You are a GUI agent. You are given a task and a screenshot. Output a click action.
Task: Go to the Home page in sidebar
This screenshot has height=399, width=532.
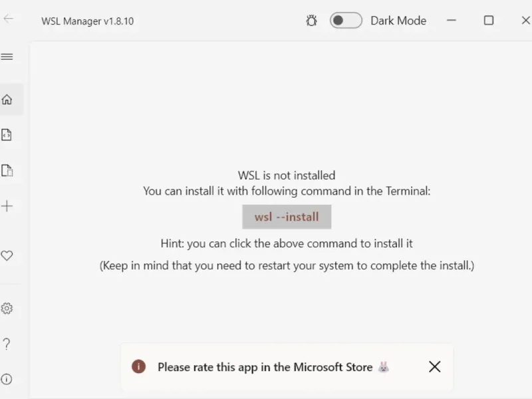7,100
